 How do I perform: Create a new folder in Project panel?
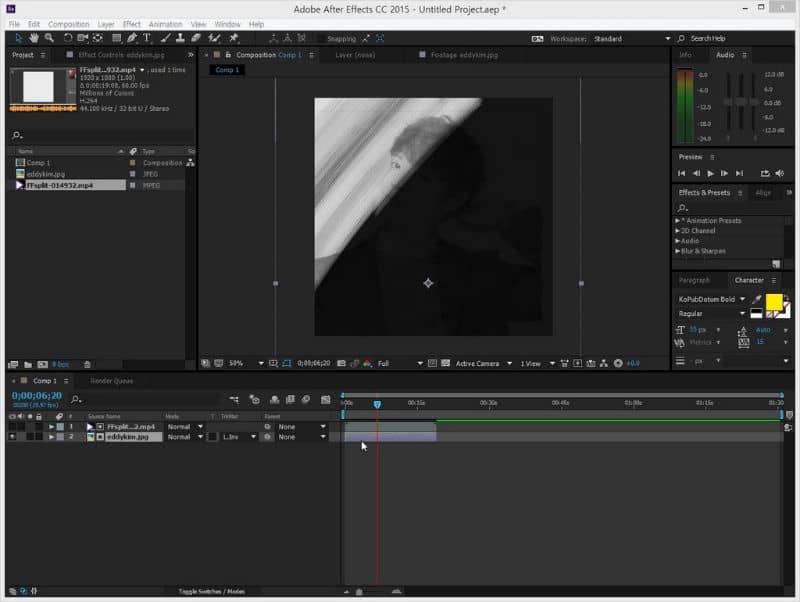[27, 364]
